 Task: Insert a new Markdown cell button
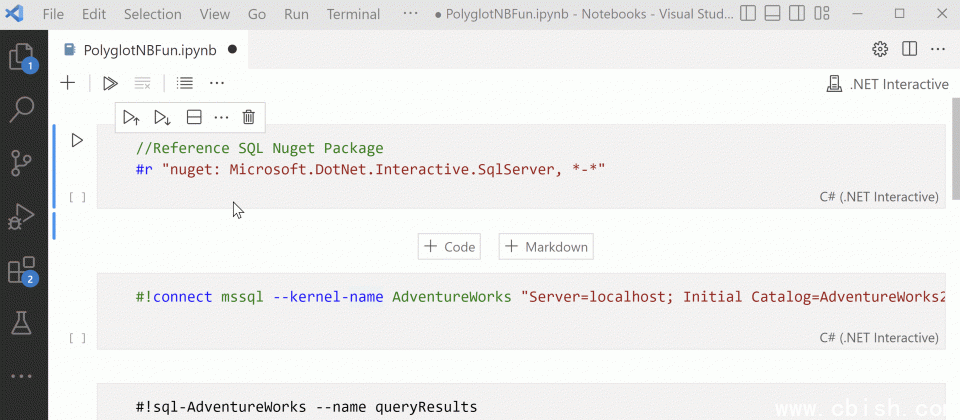545,246
